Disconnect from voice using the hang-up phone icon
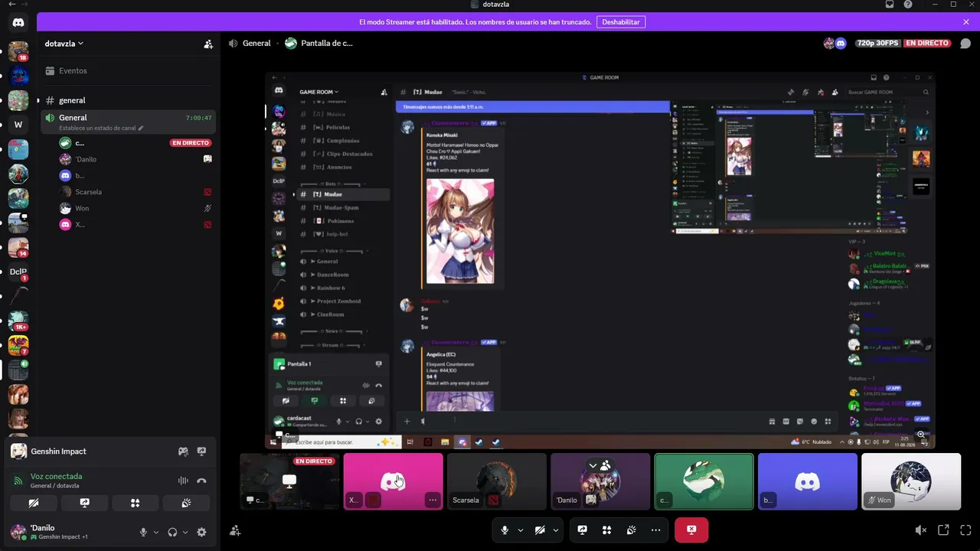 (201, 481)
